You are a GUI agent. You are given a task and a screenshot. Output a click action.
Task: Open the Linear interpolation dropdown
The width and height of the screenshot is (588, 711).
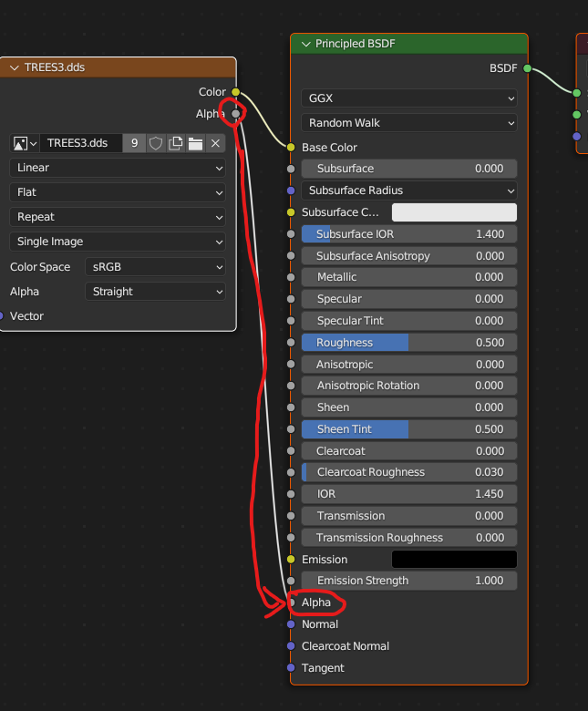point(118,168)
